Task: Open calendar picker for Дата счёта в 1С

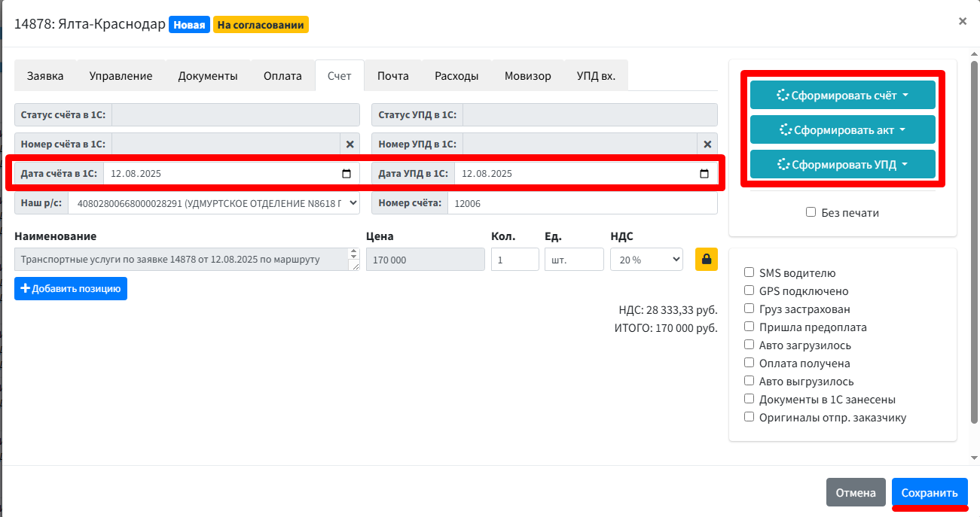Action: click(x=347, y=174)
